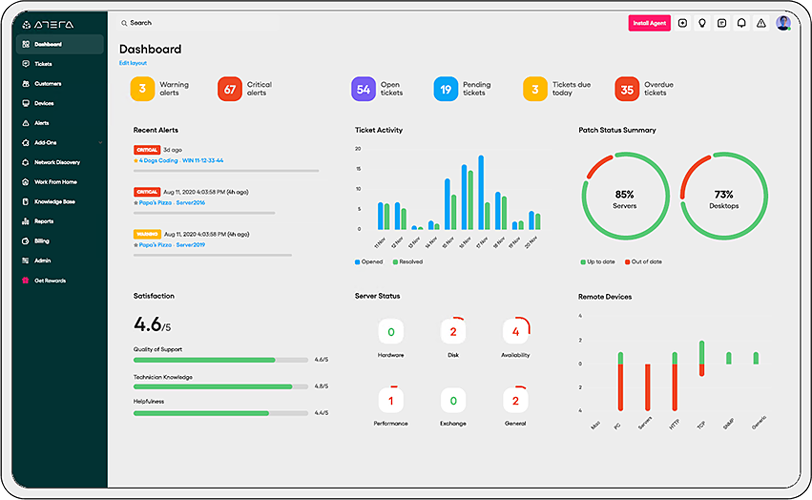812x500 pixels.
Task: Open the notifications bell icon
Action: point(741,23)
